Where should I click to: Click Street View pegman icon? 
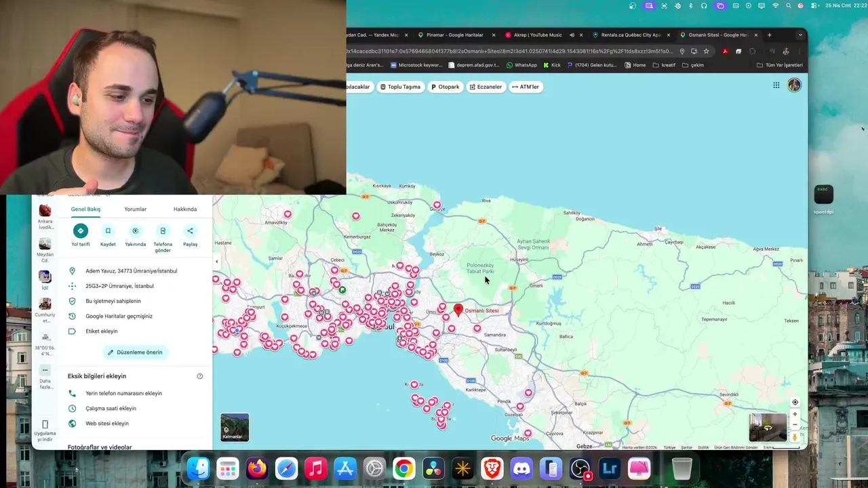point(795,437)
